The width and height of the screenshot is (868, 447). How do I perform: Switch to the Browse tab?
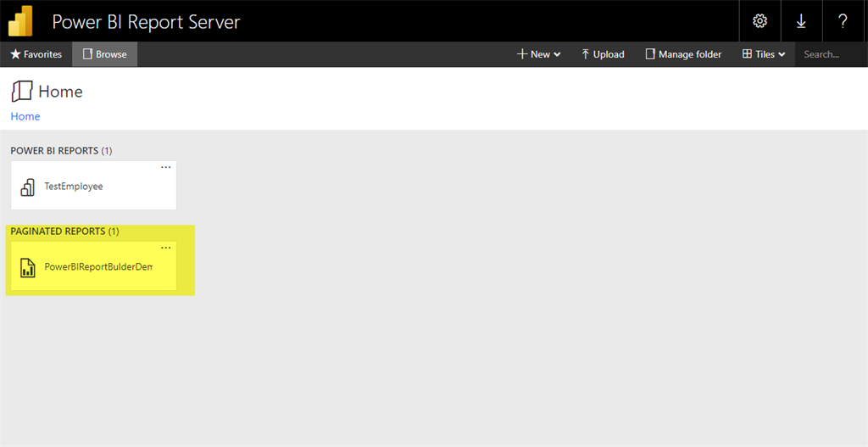tap(104, 54)
